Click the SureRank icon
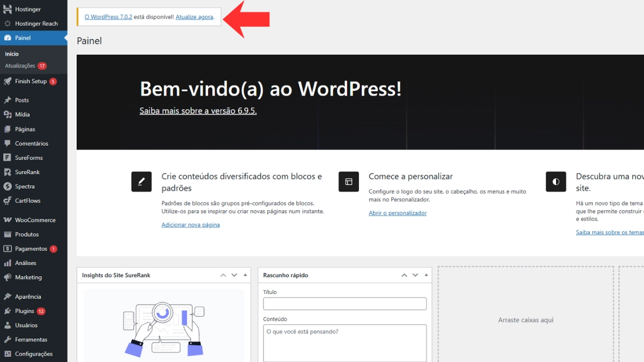The height and width of the screenshot is (362, 644). coord(8,172)
